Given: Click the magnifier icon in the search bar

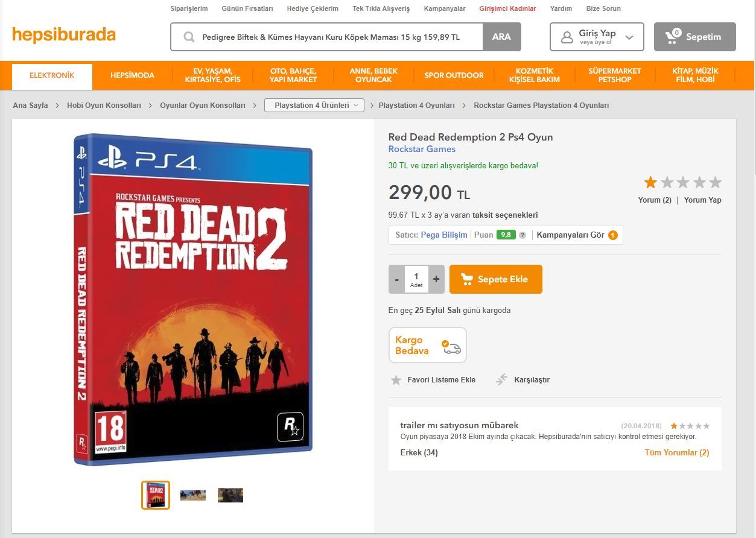Looking at the screenshot, I should (x=189, y=37).
